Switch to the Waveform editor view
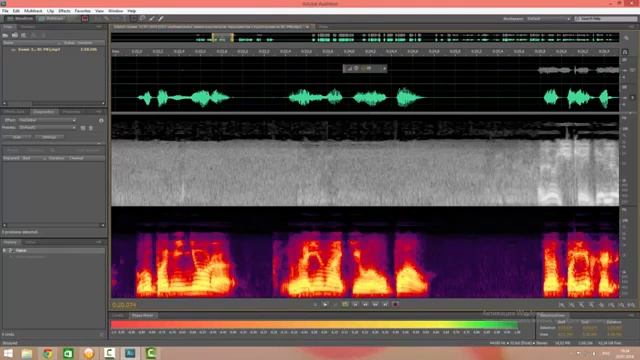The height and width of the screenshot is (360, 640). [x=20, y=19]
